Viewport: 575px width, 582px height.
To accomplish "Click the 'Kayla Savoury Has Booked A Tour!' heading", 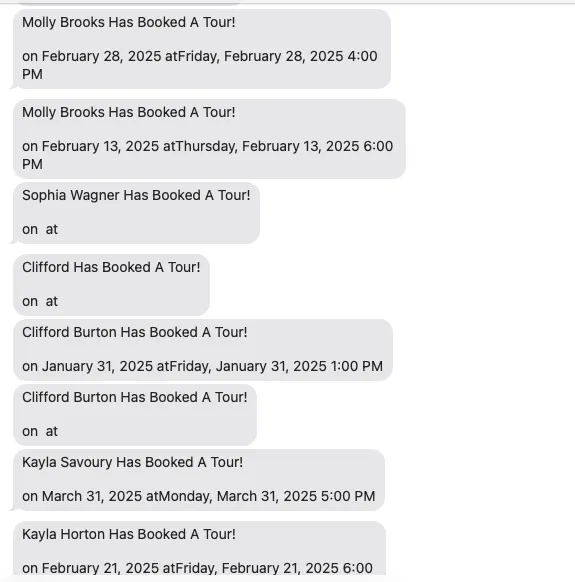I will click(x=133, y=462).
